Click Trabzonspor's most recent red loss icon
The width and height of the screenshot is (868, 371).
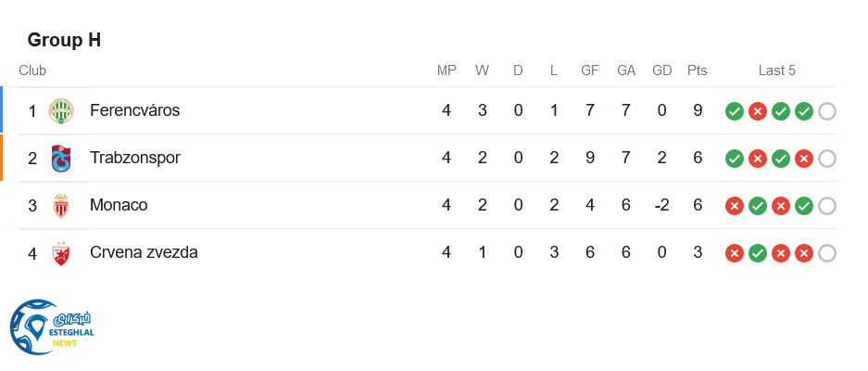click(x=804, y=159)
